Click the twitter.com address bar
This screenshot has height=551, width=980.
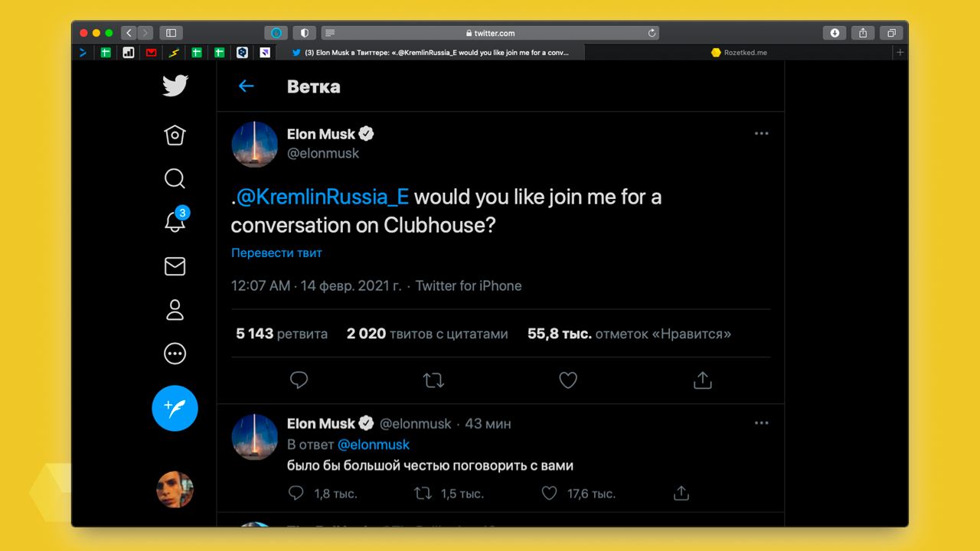pyautogui.click(x=489, y=33)
